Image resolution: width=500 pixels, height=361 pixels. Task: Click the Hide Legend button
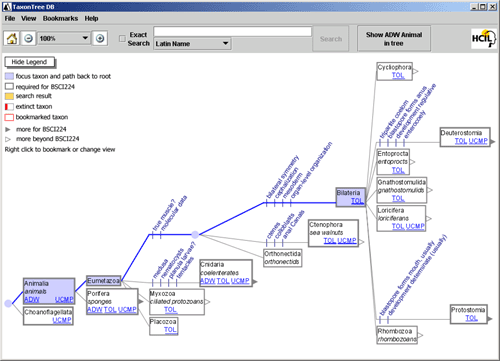(29, 62)
